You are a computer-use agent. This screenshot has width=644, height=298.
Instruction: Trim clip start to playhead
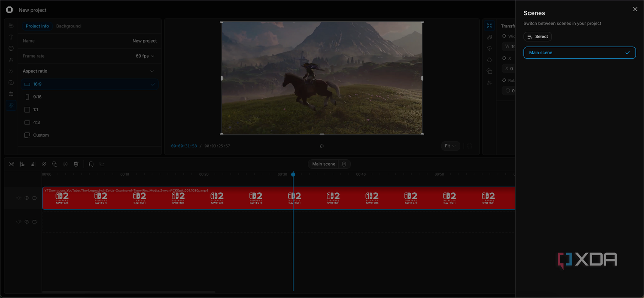[x=22, y=164]
